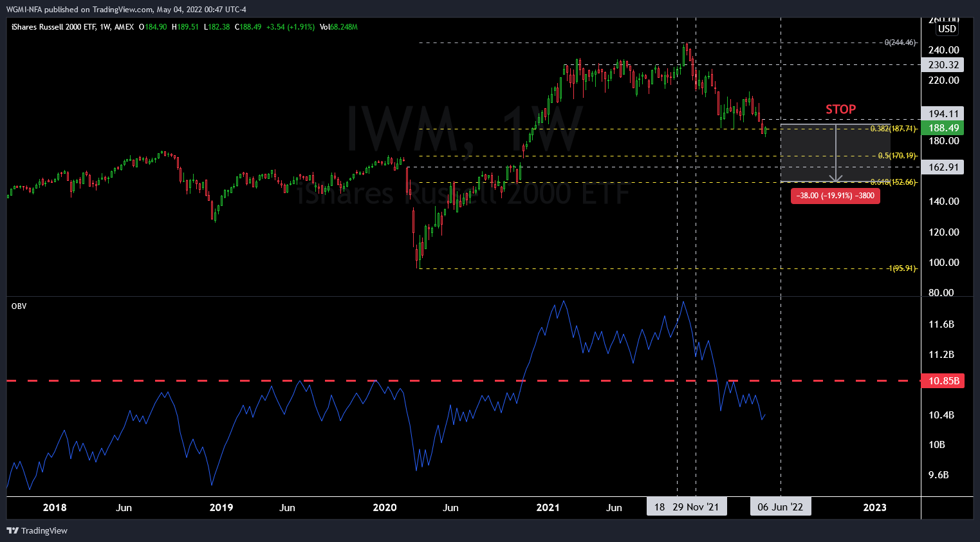Click the 29 Nov '21 date marker
980x542 pixels.
pyautogui.click(x=696, y=507)
